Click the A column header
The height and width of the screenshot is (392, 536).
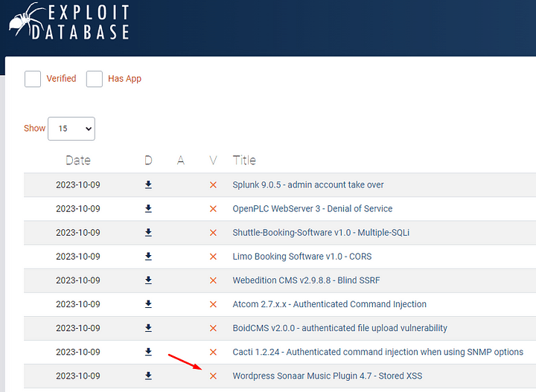(181, 160)
